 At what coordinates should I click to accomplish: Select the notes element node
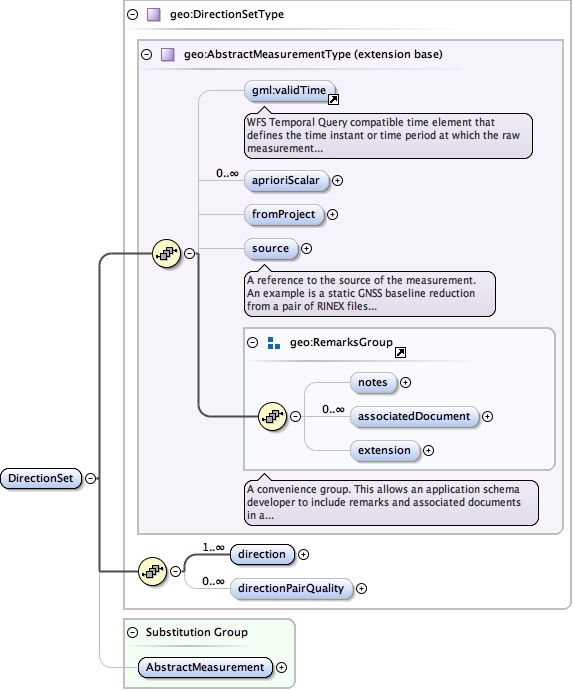pyautogui.click(x=373, y=382)
